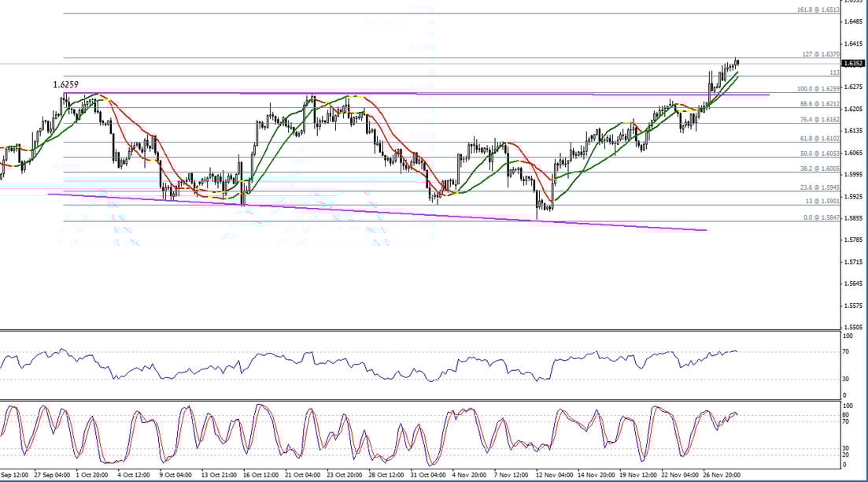
Task: Click the 16 Oct 12:00 time axis label
Action: pyautogui.click(x=259, y=475)
